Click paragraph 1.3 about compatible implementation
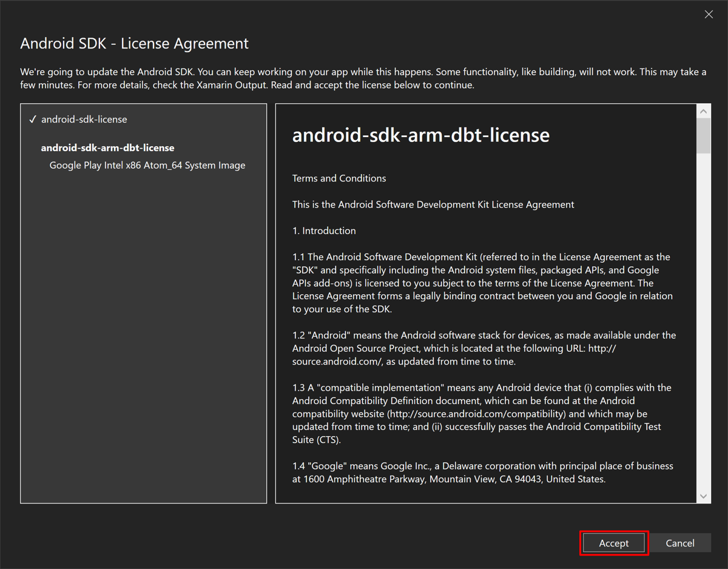This screenshot has width=728, height=569. pyautogui.click(x=482, y=414)
